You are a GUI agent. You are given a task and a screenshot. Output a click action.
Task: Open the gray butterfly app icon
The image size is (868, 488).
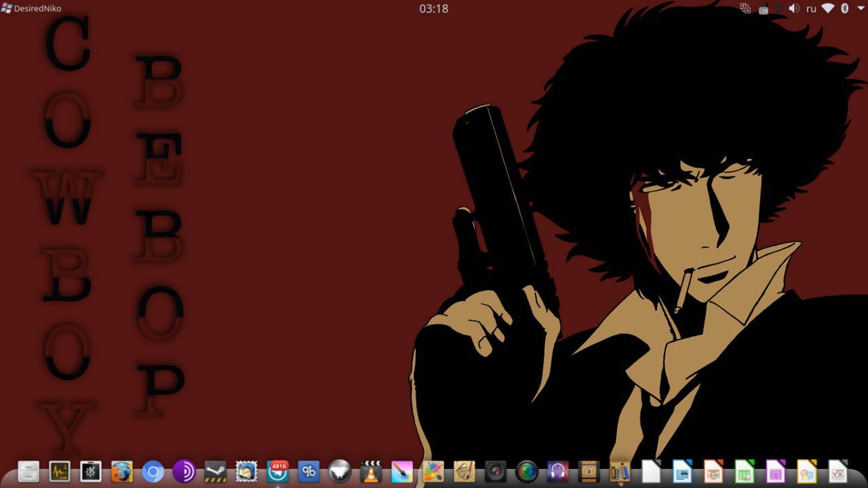(x=340, y=471)
